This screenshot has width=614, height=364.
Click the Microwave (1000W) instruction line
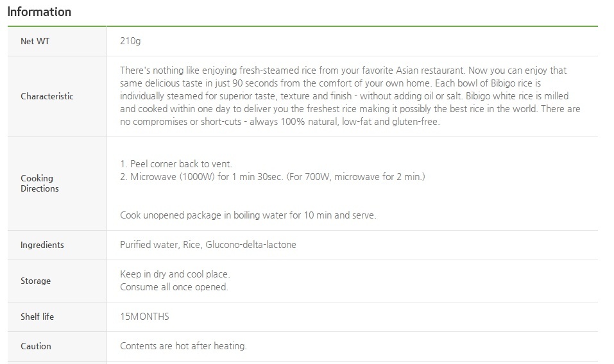click(272, 176)
